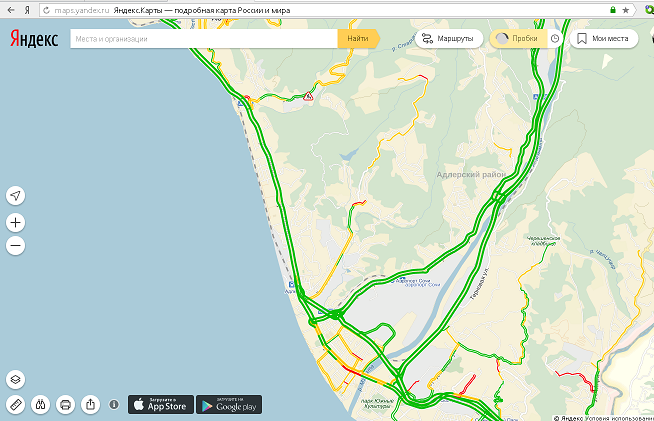The height and width of the screenshot is (421, 654).
Task: Zoom out with the minus button
Action: point(15,245)
